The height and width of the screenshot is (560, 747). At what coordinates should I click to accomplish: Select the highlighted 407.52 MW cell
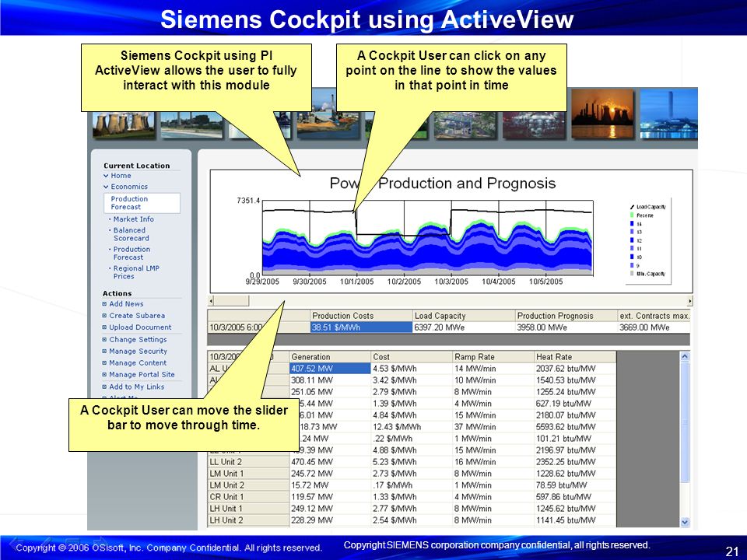(330, 369)
